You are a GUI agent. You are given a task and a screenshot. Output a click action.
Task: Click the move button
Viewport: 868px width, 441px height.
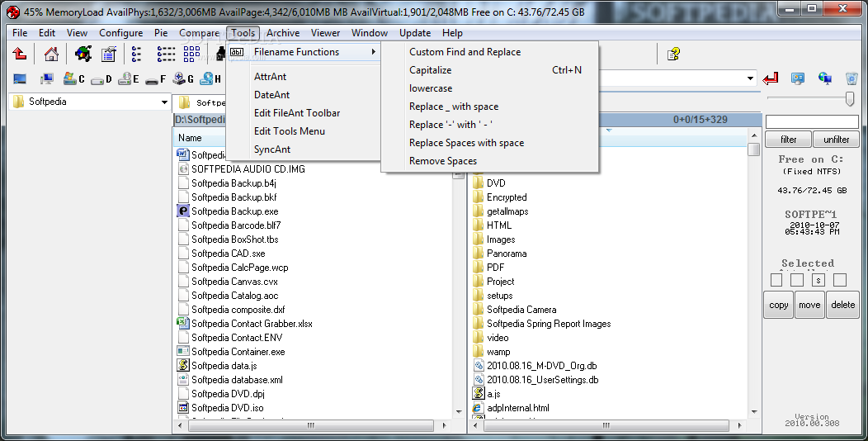pyautogui.click(x=809, y=305)
